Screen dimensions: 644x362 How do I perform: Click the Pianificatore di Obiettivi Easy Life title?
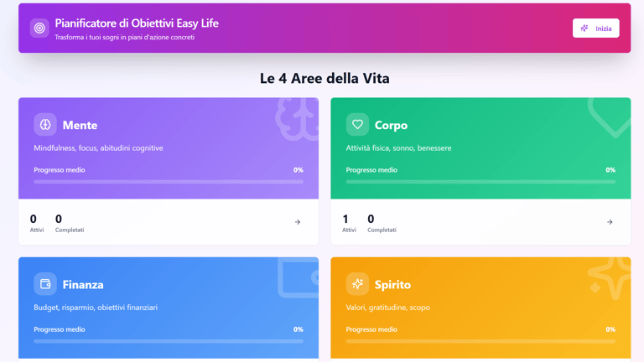[137, 23]
